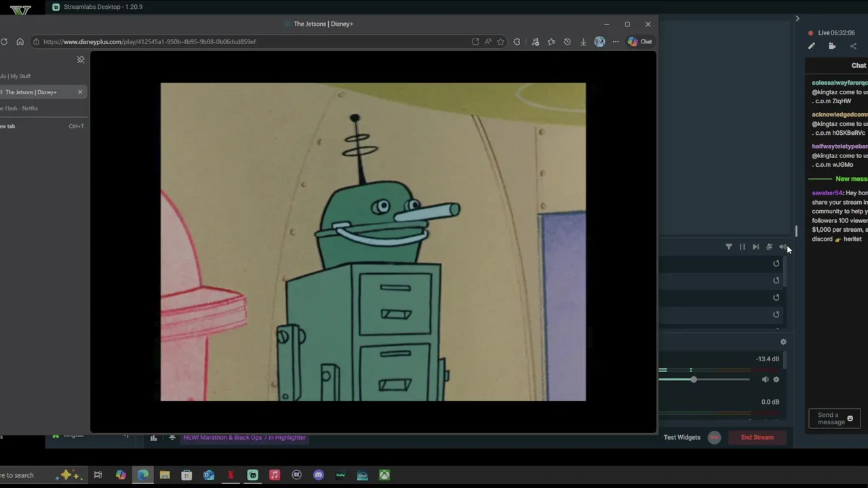Click icon left of Highlighter announcement
Screen dimensions: 868x488
click(172, 438)
